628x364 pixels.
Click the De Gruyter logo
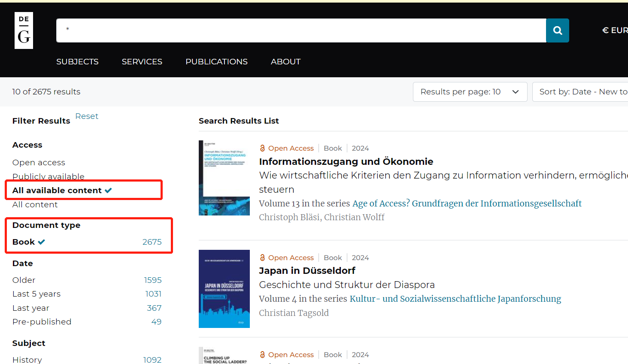pyautogui.click(x=24, y=30)
